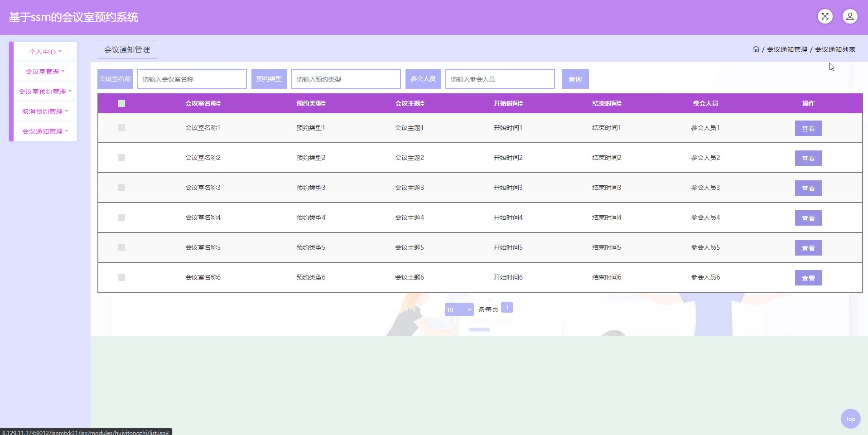868x435 pixels.
Task: Check the row for 会议室名称6
Action: [121, 277]
